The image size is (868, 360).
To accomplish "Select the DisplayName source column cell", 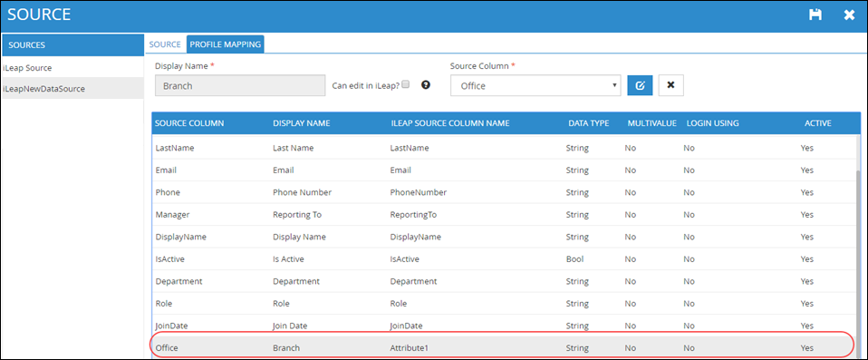I will coord(181,237).
